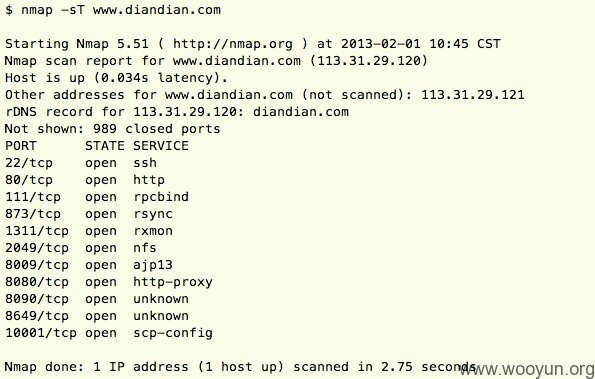The height and width of the screenshot is (379, 595).
Task: Select the 8649/tcp port entry
Action: (37, 316)
